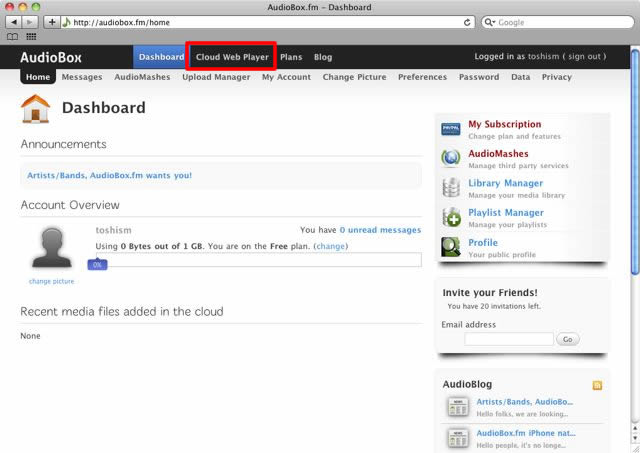Click the green plus Playlist Manager icon
This screenshot has width=640, height=453.
click(451, 217)
